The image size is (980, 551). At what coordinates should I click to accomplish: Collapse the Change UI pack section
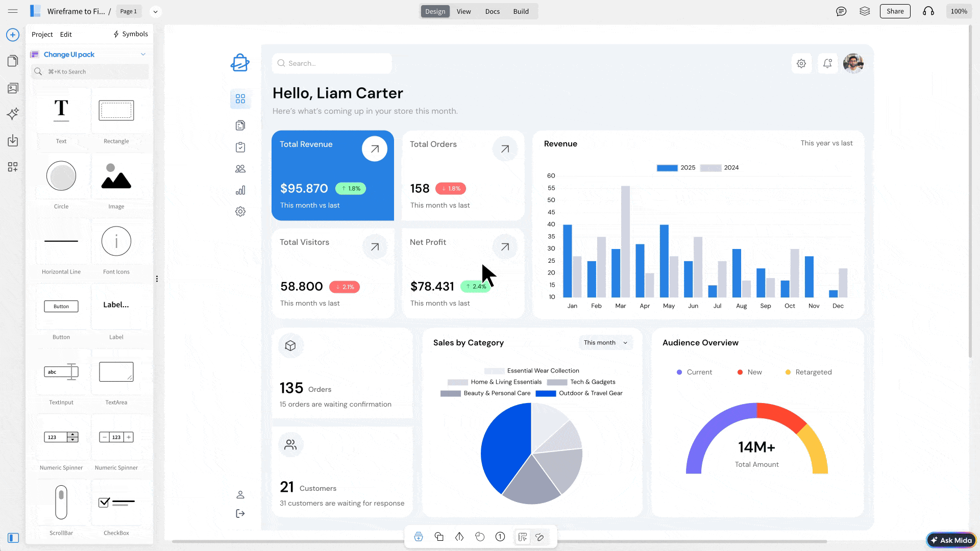[143, 54]
